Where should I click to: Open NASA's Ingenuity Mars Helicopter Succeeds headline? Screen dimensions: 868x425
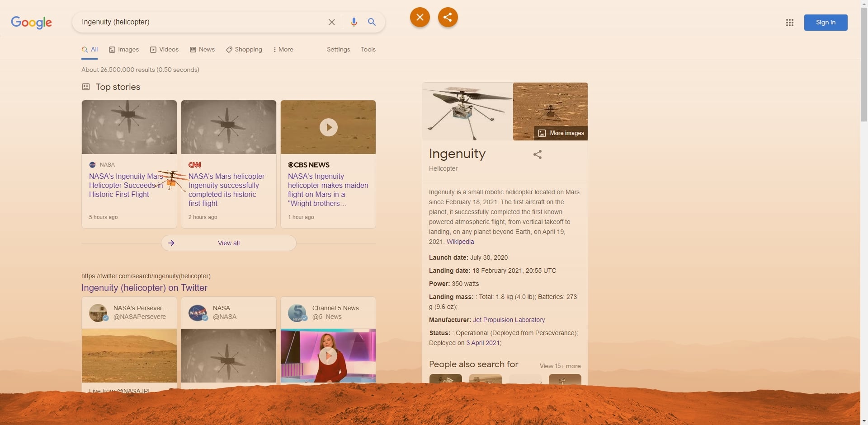pos(126,186)
